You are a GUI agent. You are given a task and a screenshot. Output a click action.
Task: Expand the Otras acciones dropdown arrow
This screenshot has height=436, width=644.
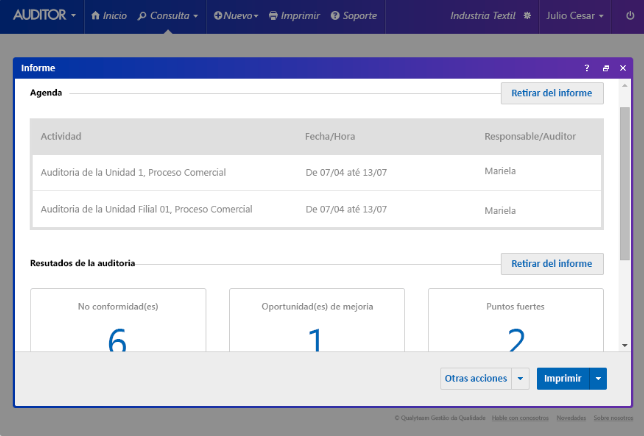(x=520, y=378)
